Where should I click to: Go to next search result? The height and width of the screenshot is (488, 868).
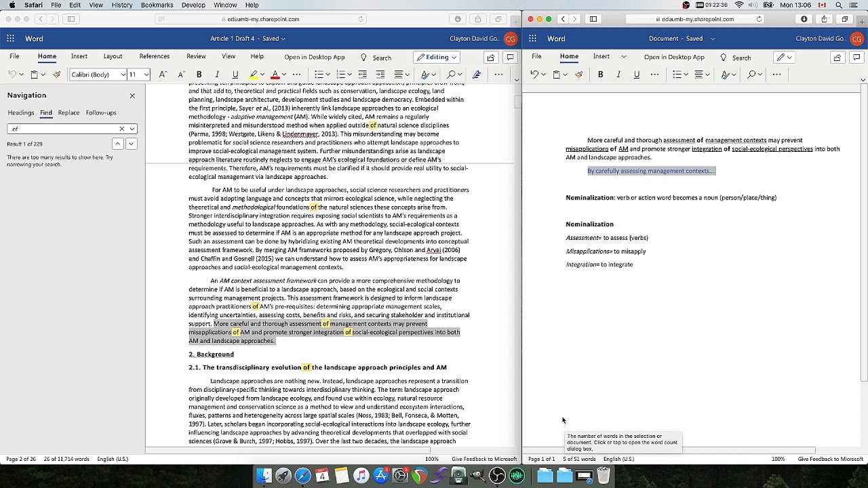[131, 144]
